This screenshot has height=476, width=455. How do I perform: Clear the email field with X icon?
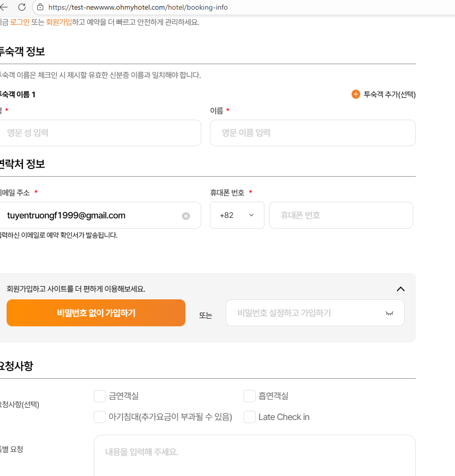pyautogui.click(x=186, y=216)
